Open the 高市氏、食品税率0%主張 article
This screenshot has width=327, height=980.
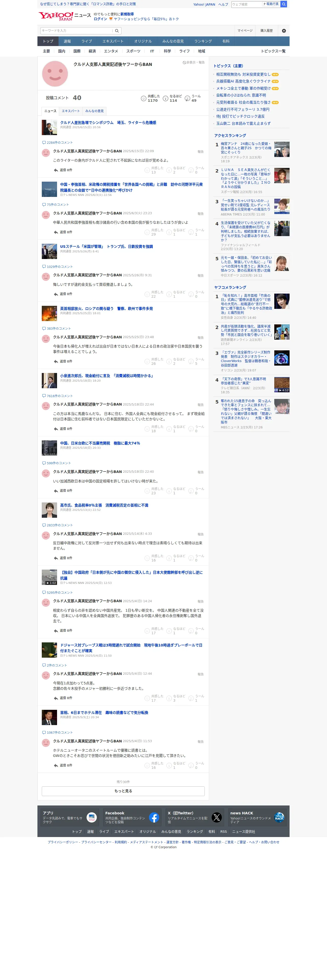pyautogui.click(x=104, y=506)
